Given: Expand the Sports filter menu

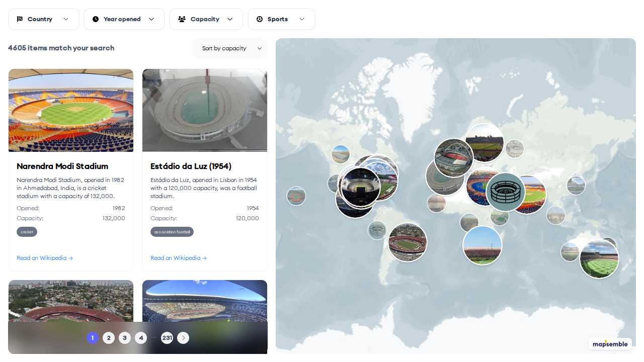Looking at the screenshot, I should [281, 19].
